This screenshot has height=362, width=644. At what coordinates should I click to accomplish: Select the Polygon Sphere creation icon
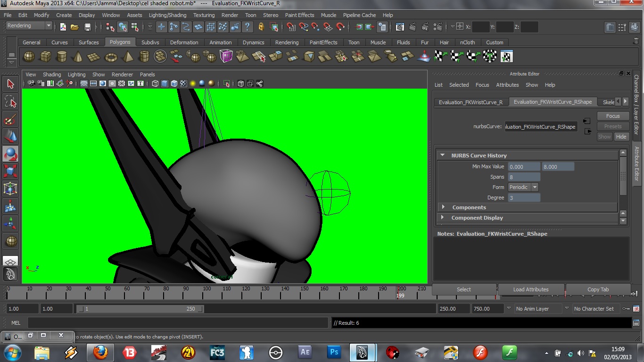tap(28, 56)
